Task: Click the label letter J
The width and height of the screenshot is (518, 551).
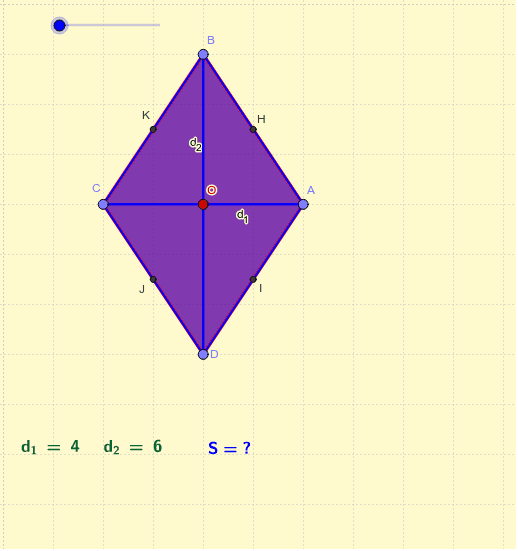Action: pyautogui.click(x=143, y=290)
